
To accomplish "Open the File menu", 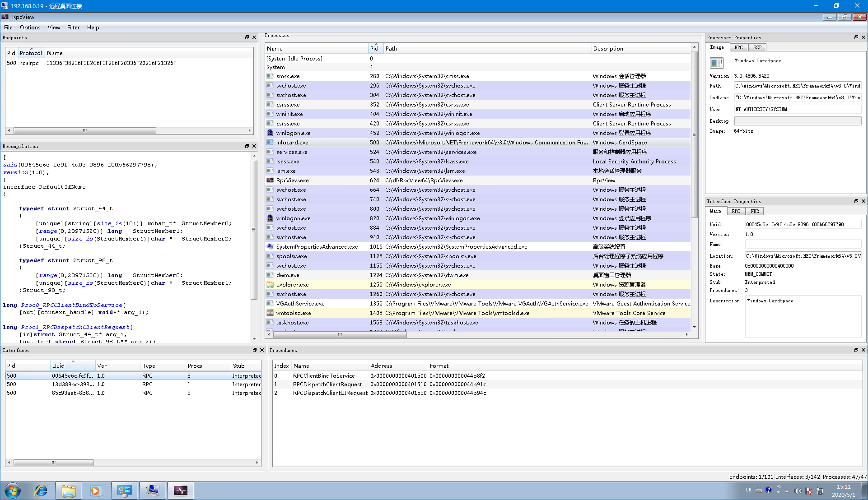I will click(x=8, y=28).
